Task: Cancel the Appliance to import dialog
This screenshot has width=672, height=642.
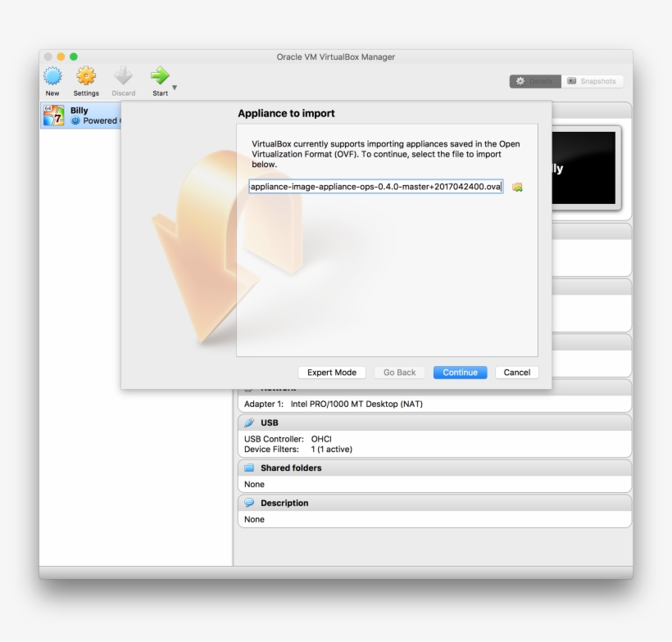Action: click(516, 372)
